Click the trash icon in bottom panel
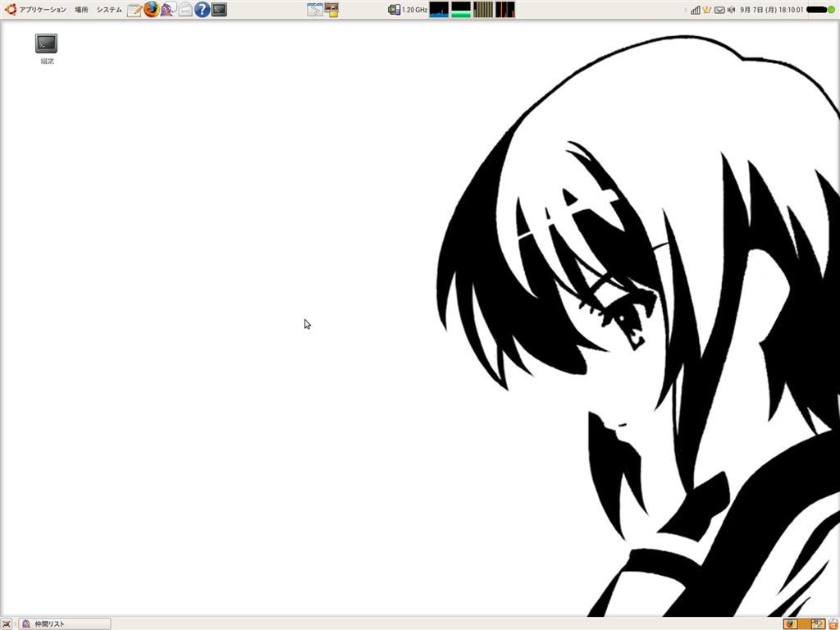Image resolution: width=840 pixels, height=630 pixels. [832, 623]
